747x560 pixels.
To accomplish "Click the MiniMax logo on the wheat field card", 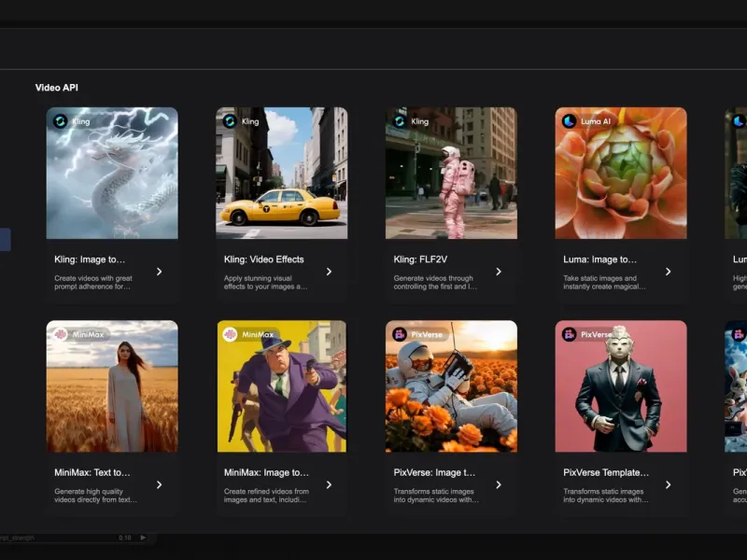I will click(x=60, y=334).
